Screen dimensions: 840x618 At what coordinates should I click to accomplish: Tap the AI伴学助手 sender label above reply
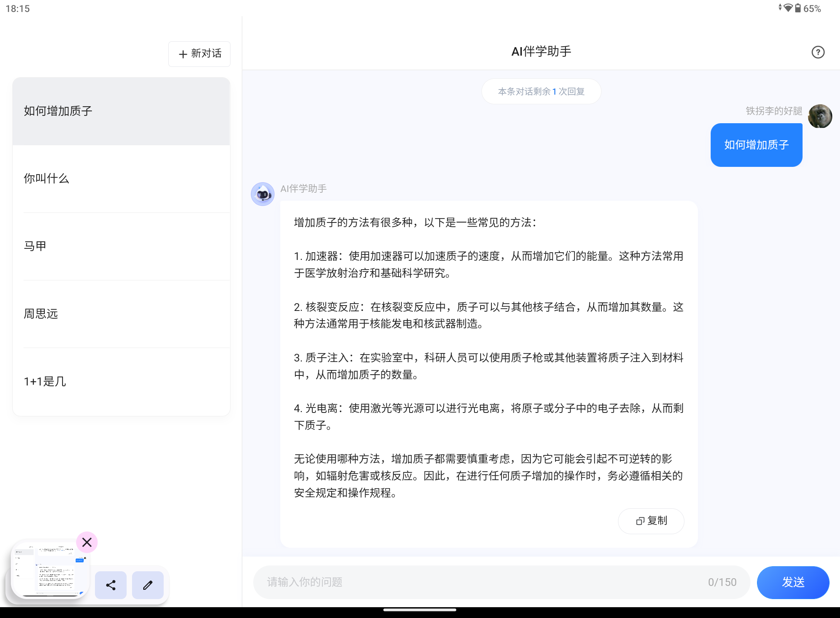(303, 188)
